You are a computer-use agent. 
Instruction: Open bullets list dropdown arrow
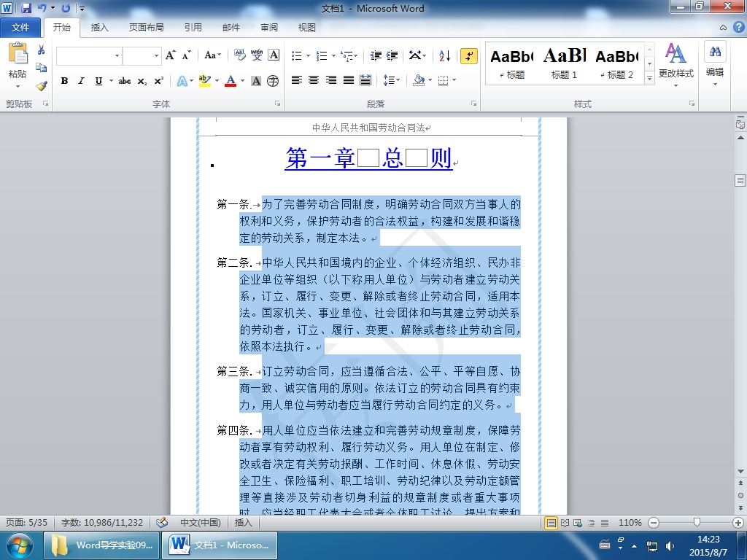pyautogui.click(x=308, y=56)
